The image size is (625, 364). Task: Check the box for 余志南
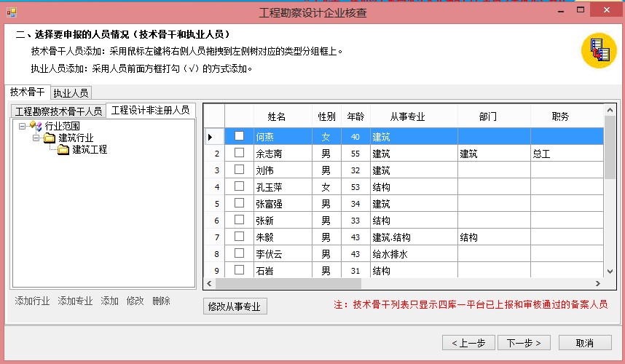click(239, 153)
